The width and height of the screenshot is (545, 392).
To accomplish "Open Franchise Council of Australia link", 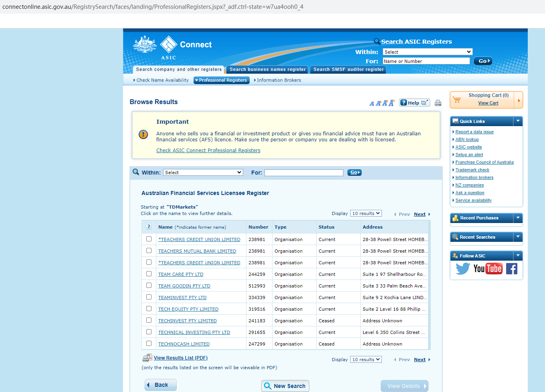I will click(484, 162).
